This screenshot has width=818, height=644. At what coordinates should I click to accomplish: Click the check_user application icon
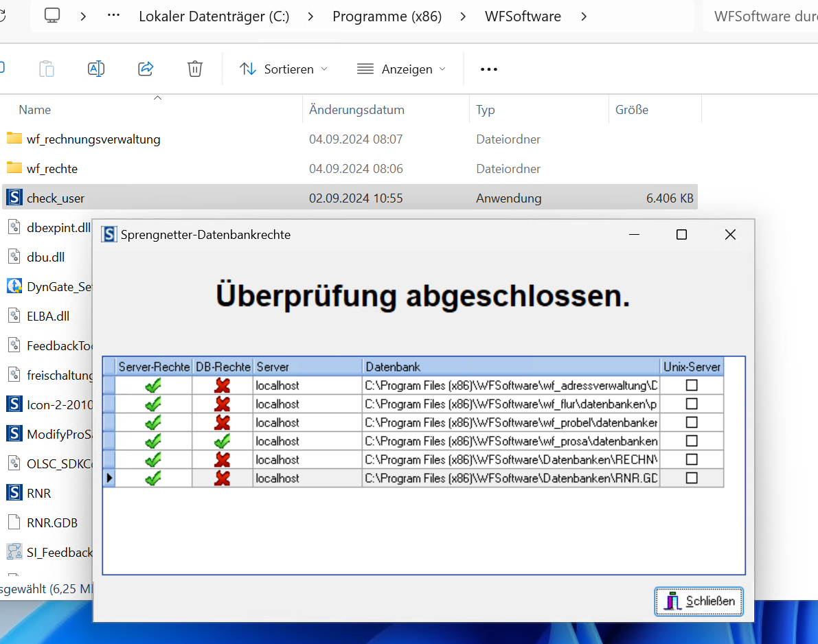coord(14,198)
